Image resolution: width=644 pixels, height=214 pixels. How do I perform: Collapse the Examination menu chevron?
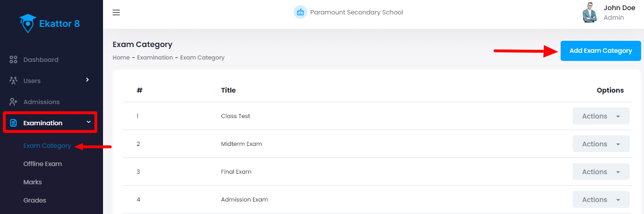click(88, 122)
